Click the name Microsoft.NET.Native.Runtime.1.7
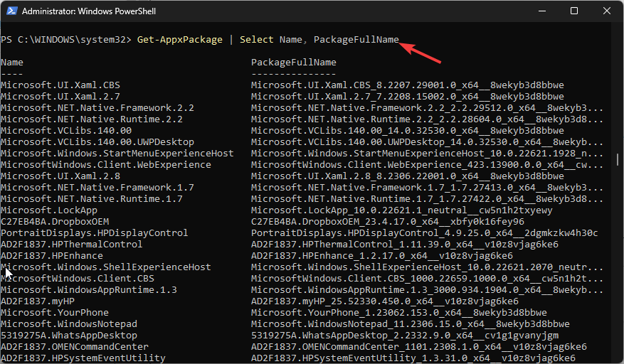Screen dimensions: 624x364 [x=92, y=199]
